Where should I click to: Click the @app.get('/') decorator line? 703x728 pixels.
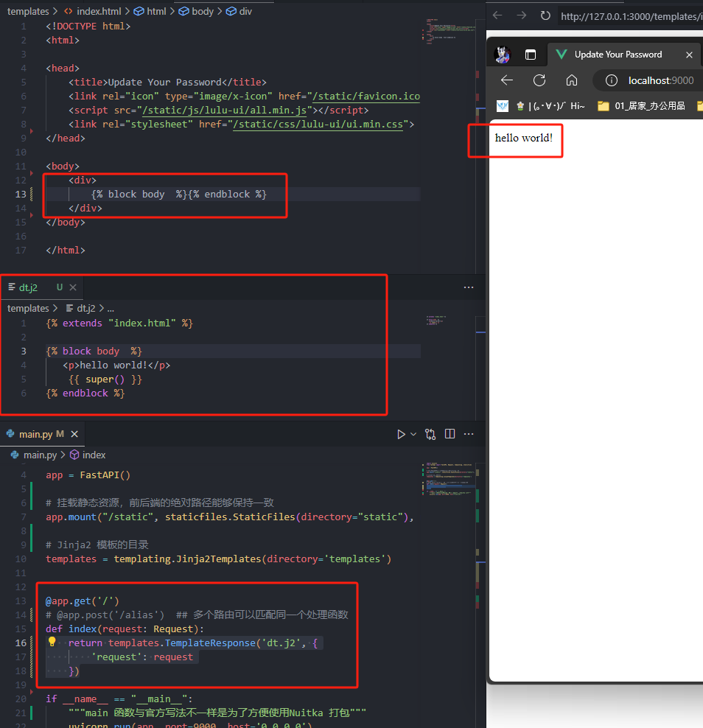(83, 601)
